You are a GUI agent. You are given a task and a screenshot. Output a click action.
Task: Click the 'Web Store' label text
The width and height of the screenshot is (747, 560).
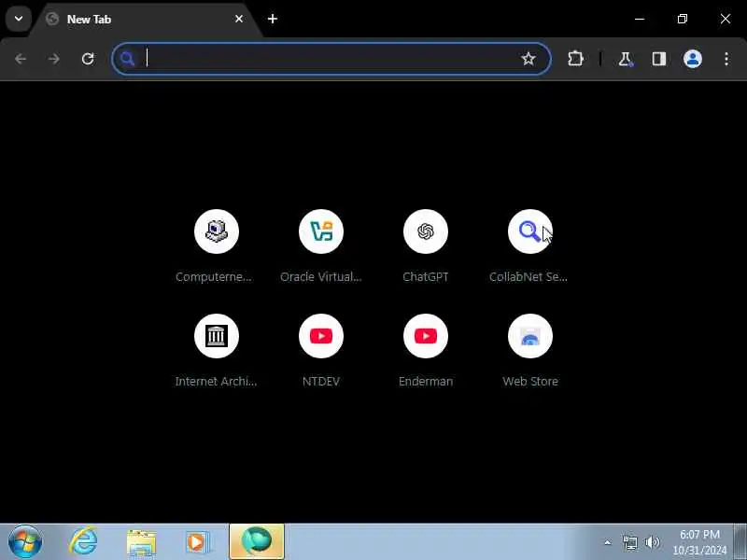click(530, 382)
